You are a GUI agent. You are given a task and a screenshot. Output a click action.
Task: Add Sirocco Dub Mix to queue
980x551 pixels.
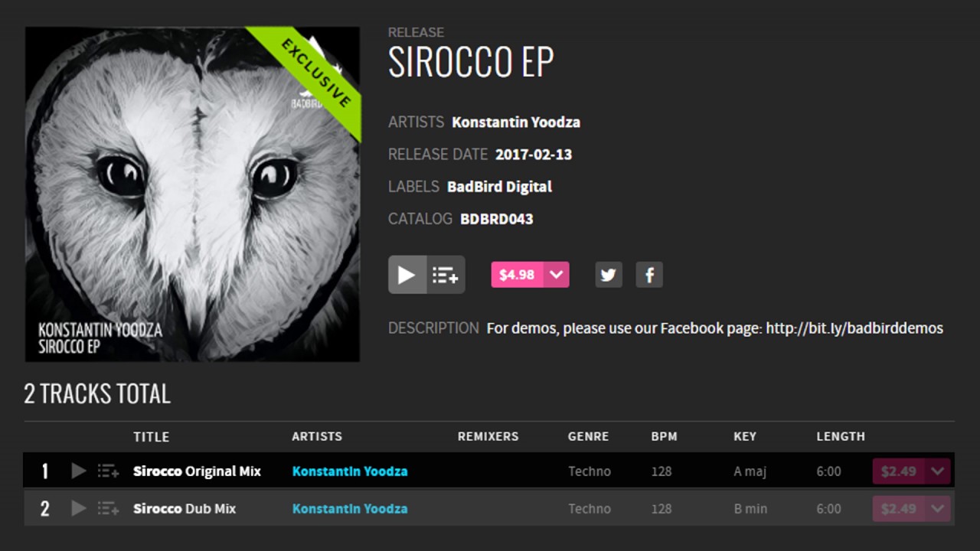[108, 509]
